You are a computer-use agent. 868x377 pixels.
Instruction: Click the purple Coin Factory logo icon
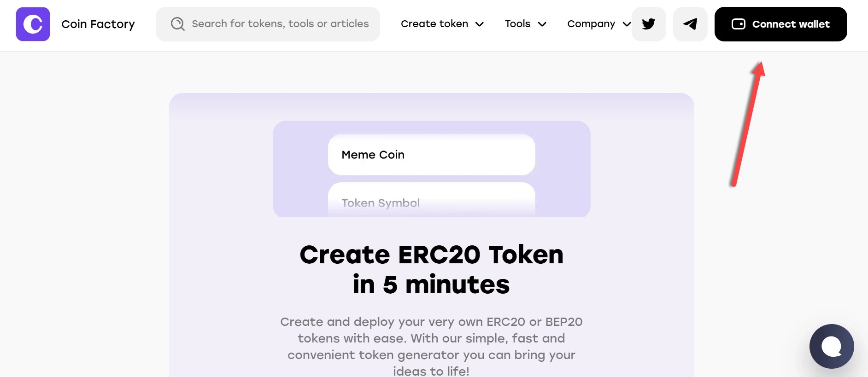coord(33,24)
